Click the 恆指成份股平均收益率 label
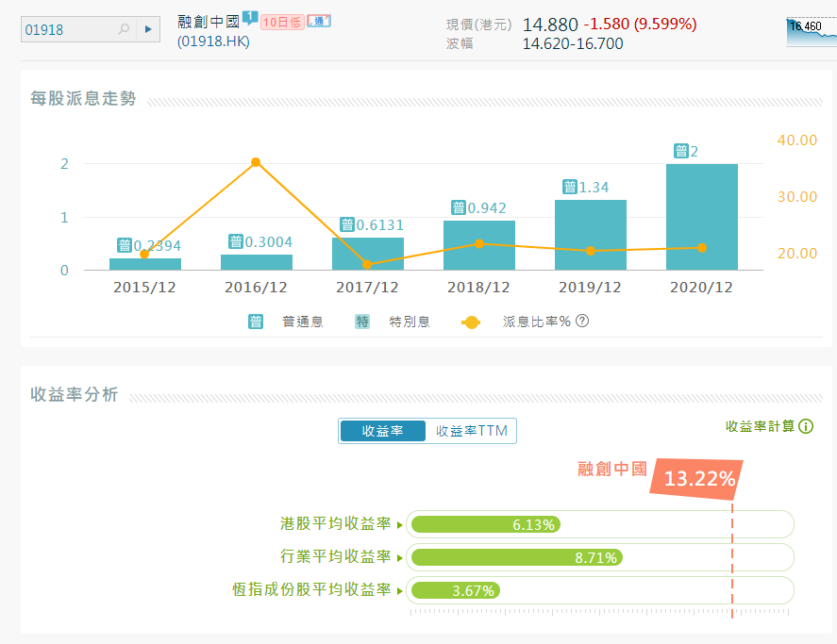837x644 pixels. 311,589
